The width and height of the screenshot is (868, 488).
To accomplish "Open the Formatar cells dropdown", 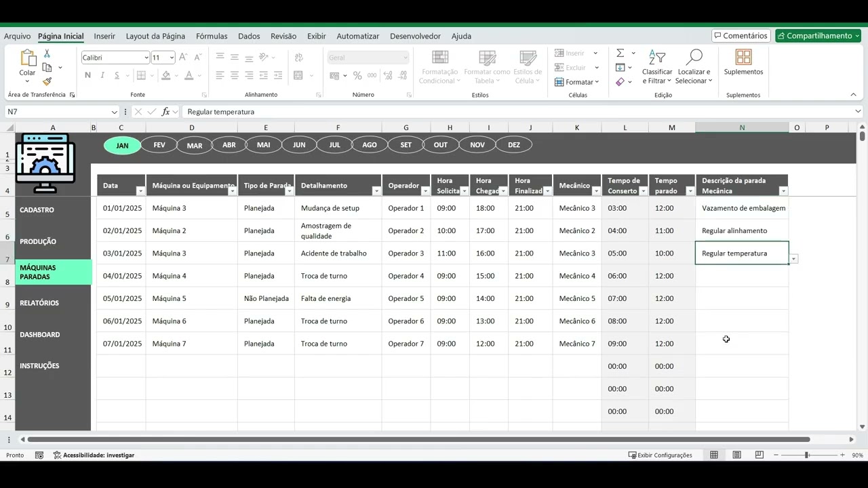I will tap(577, 82).
